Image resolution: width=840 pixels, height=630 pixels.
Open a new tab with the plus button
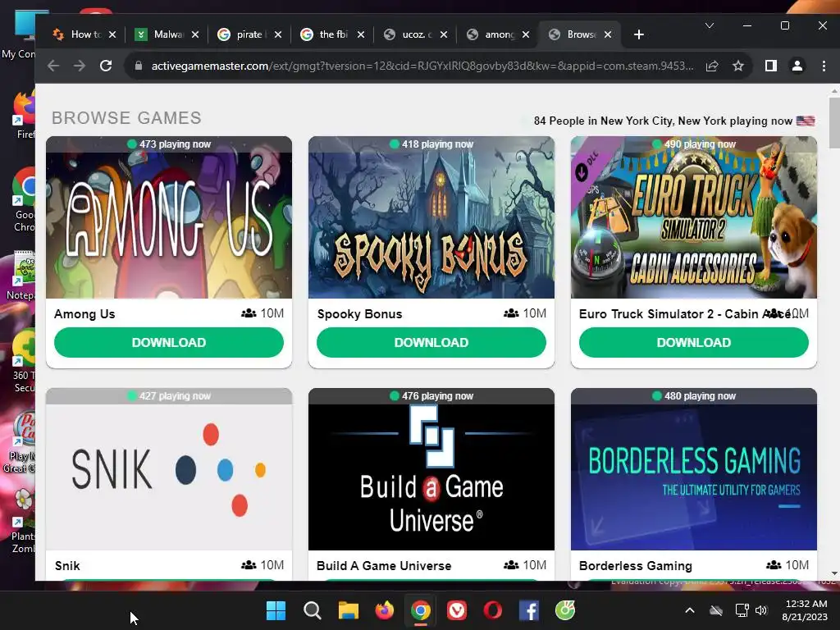pyautogui.click(x=638, y=34)
